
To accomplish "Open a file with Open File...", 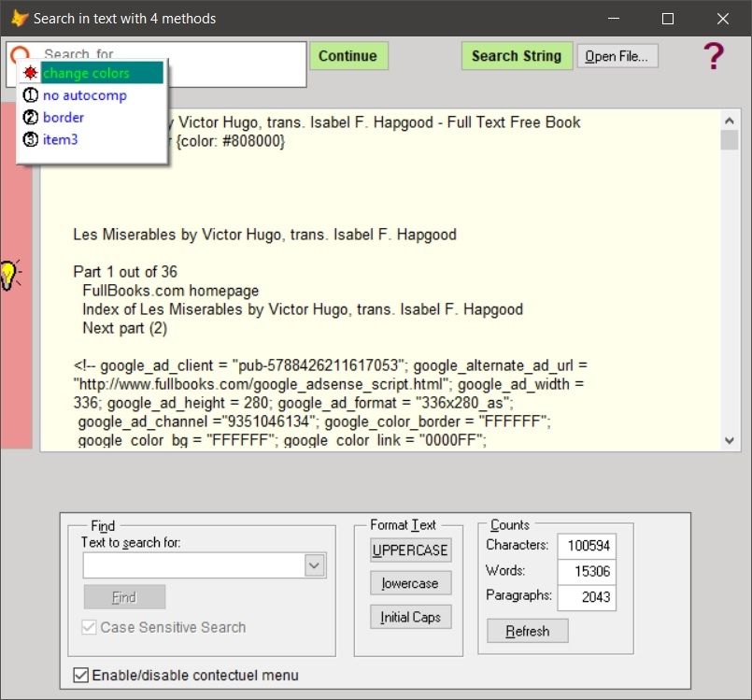I will pos(616,55).
